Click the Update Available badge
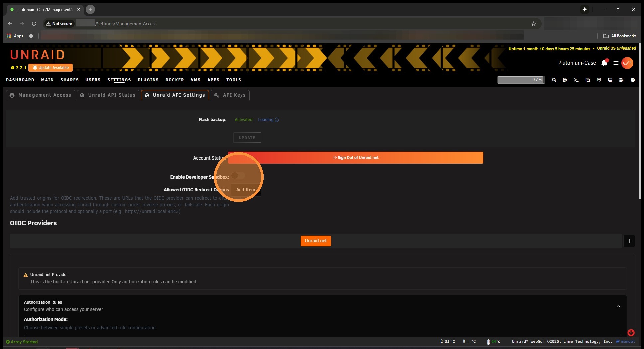 pyautogui.click(x=51, y=68)
